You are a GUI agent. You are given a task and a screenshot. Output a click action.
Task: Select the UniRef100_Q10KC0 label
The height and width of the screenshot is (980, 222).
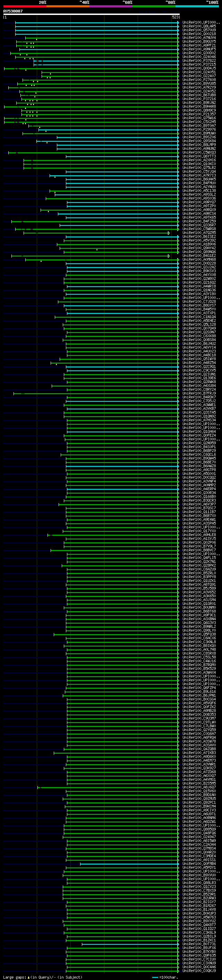pos(199,164)
